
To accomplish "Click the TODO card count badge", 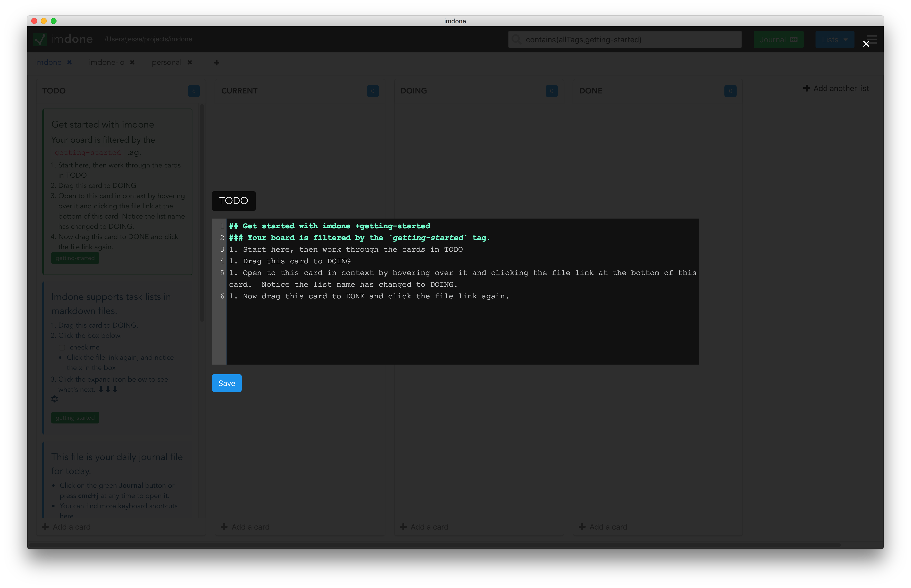I will click(x=194, y=91).
